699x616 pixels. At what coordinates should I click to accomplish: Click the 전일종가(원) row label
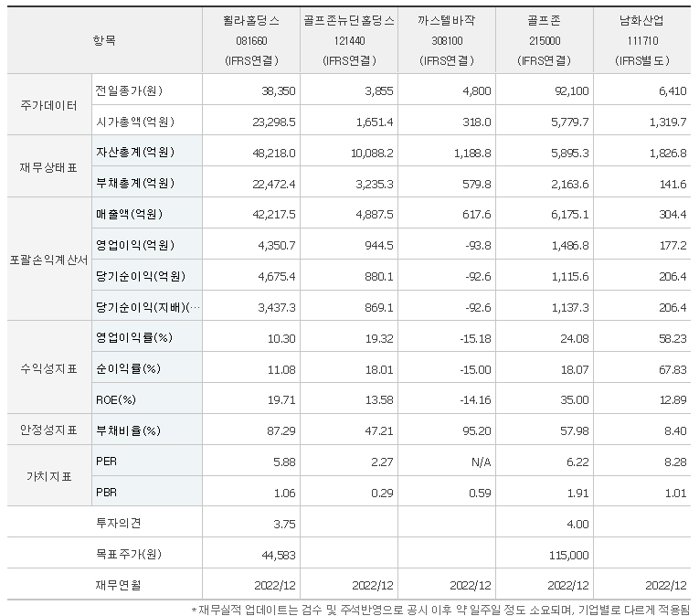pos(129,90)
